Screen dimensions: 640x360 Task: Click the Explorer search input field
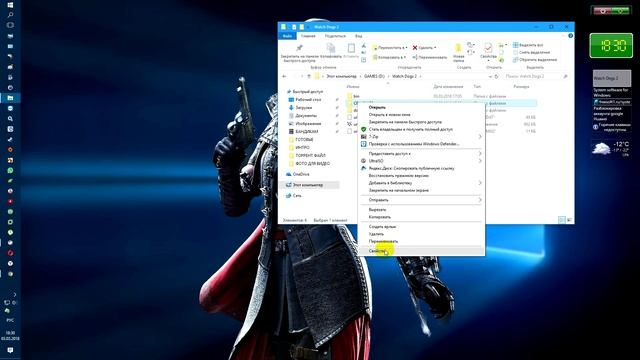(532, 76)
